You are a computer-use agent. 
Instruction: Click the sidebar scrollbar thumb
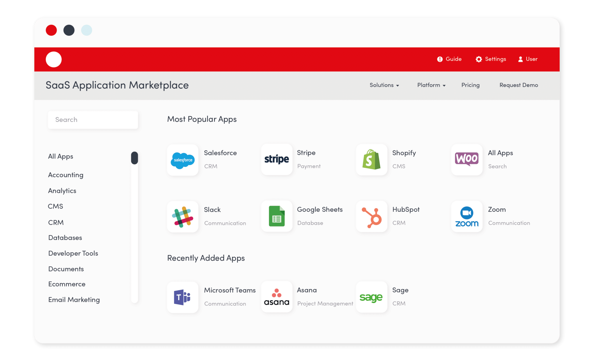click(x=134, y=158)
